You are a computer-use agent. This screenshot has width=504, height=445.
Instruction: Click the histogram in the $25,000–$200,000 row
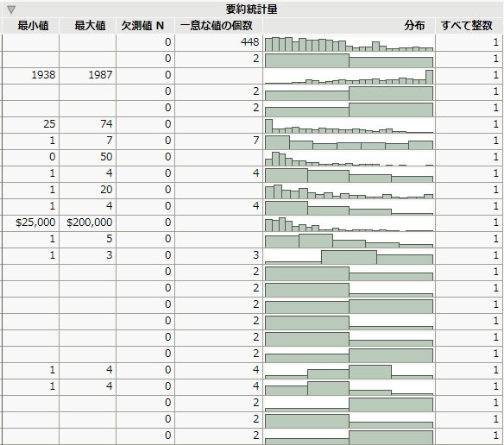pos(349,224)
